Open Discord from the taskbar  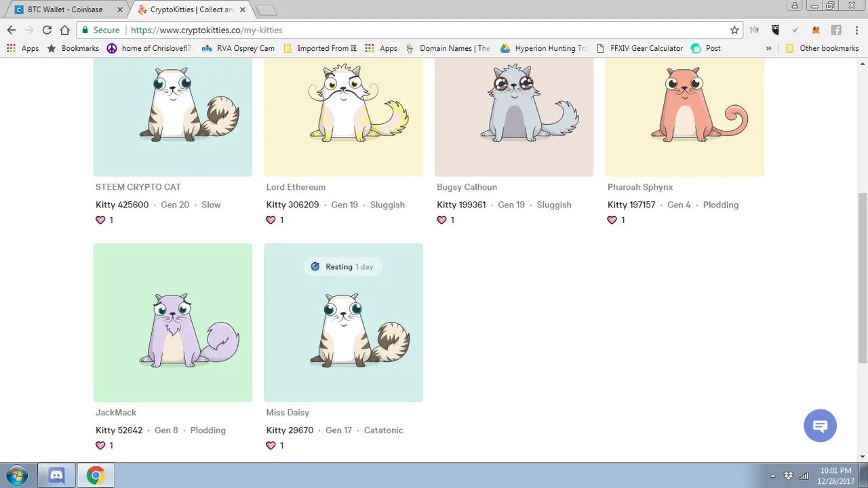click(x=57, y=475)
